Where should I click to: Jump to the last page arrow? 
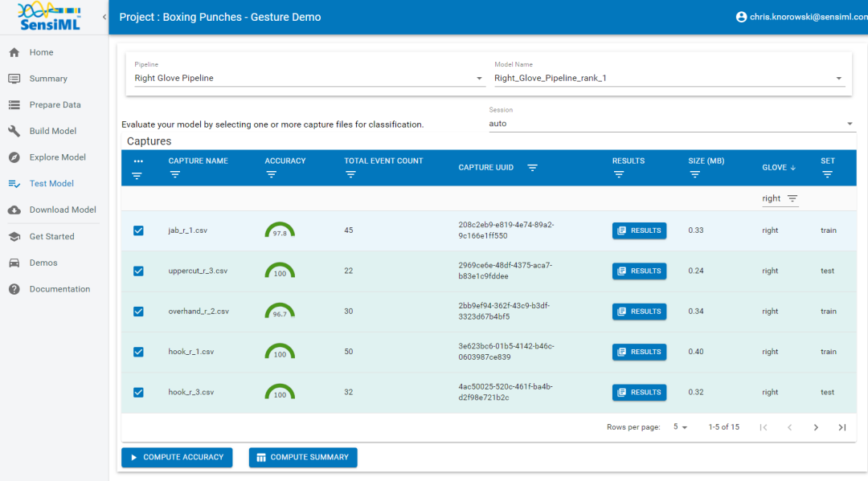[x=841, y=427]
